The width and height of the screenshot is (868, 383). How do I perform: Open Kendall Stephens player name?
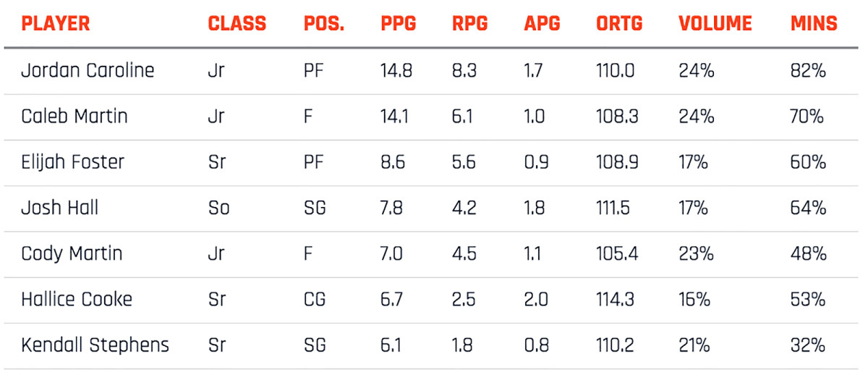95,345
